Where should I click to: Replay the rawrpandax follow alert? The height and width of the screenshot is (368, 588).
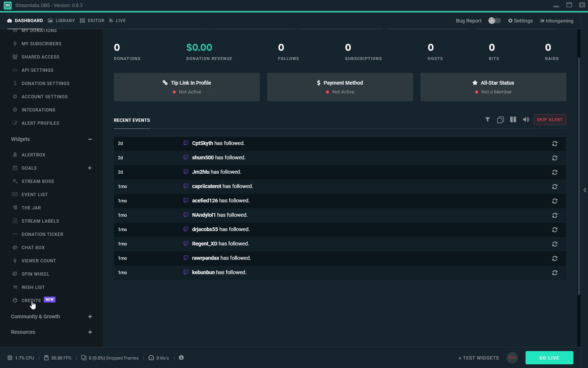(x=555, y=258)
